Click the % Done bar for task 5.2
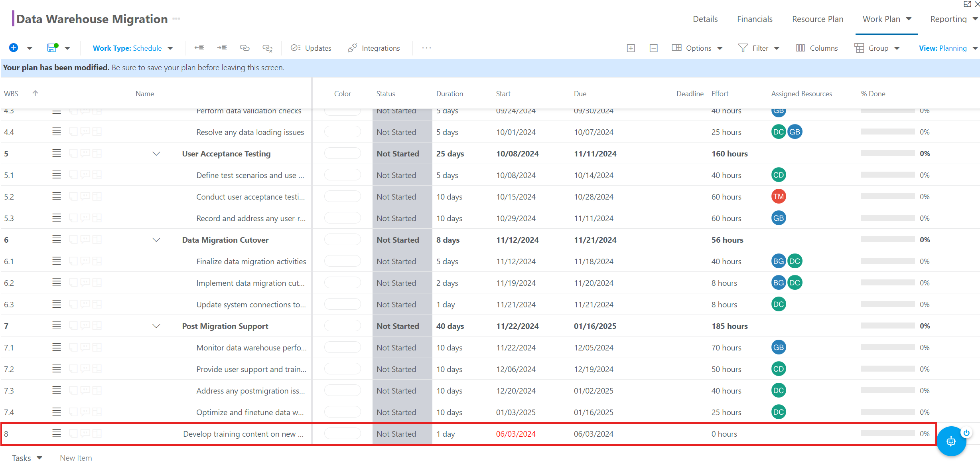Image resolution: width=980 pixels, height=471 pixels. click(x=887, y=196)
